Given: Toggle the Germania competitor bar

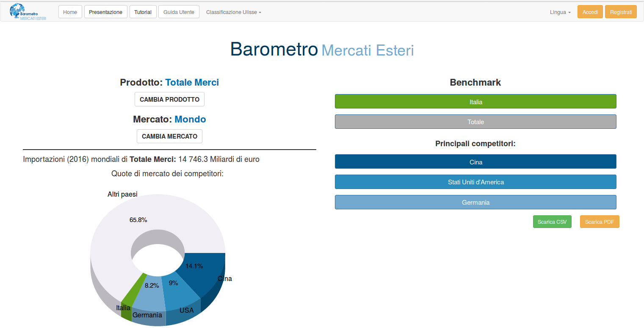Looking at the screenshot, I should pyautogui.click(x=475, y=202).
